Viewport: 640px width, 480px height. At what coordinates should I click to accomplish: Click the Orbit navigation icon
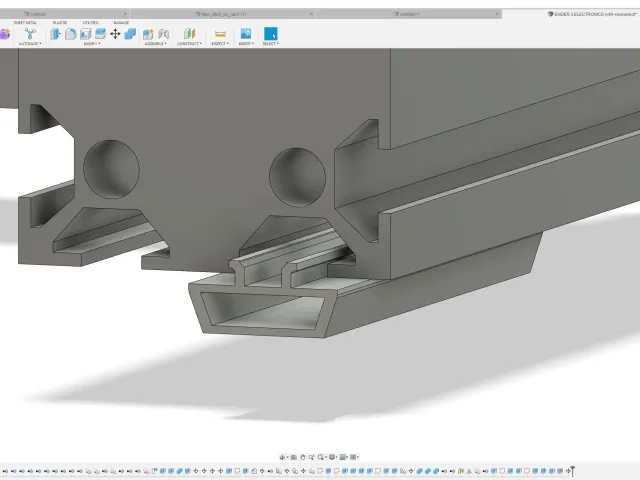click(282, 457)
